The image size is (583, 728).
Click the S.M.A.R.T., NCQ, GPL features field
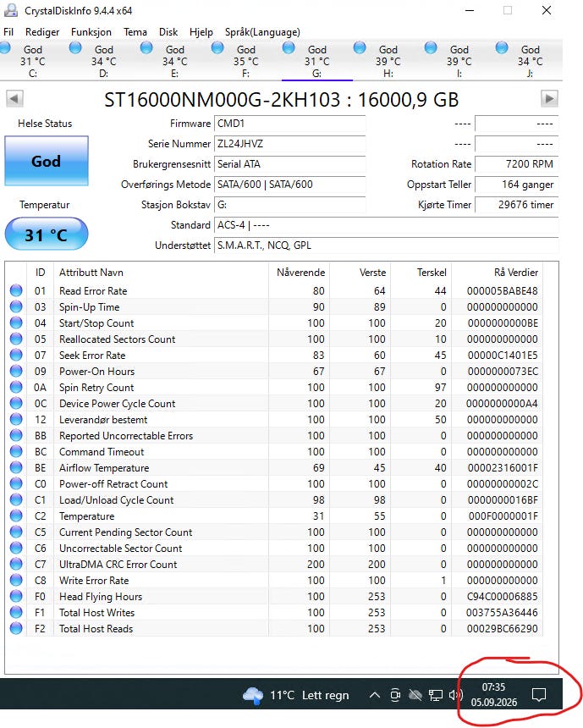386,245
